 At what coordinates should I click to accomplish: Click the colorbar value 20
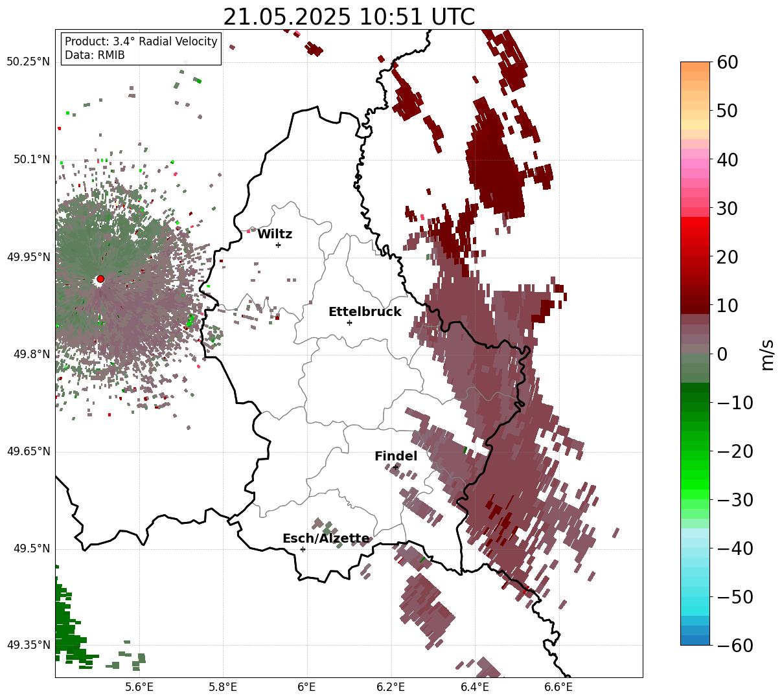[x=727, y=257]
